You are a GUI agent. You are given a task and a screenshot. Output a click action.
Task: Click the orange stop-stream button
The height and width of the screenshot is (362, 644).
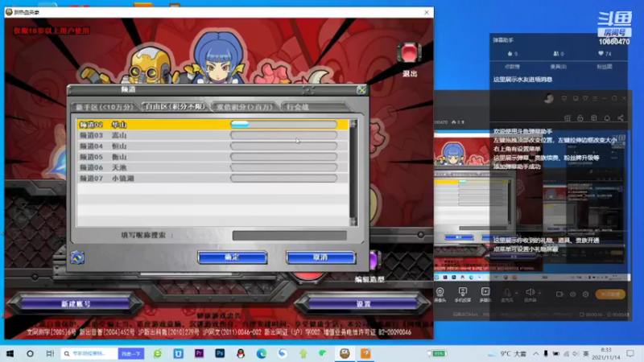point(610,294)
